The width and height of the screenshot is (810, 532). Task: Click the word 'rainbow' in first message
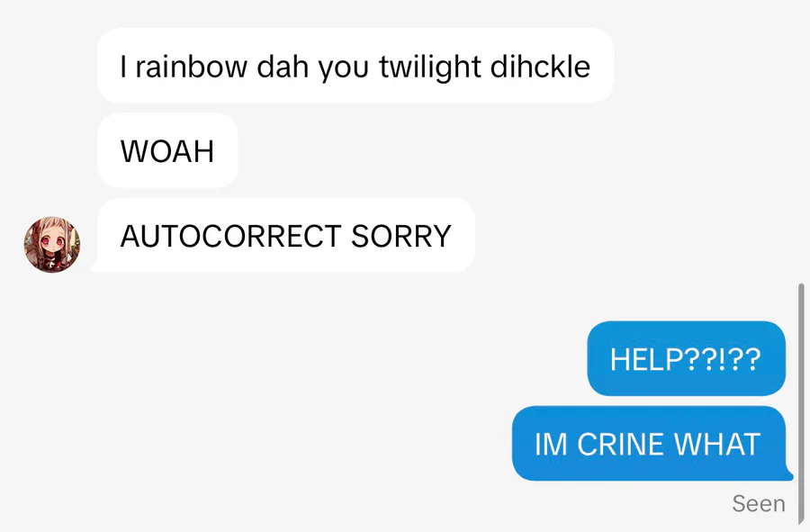pos(191,67)
